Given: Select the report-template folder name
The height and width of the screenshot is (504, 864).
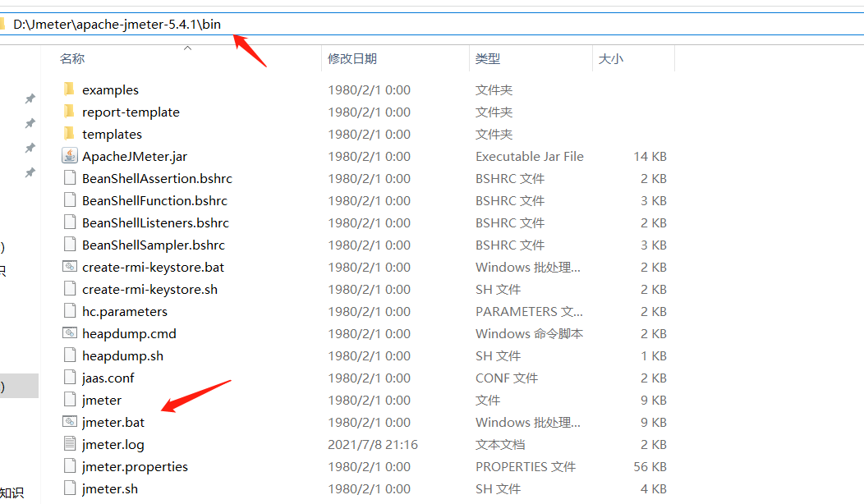Looking at the screenshot, I should click(131, 112).
